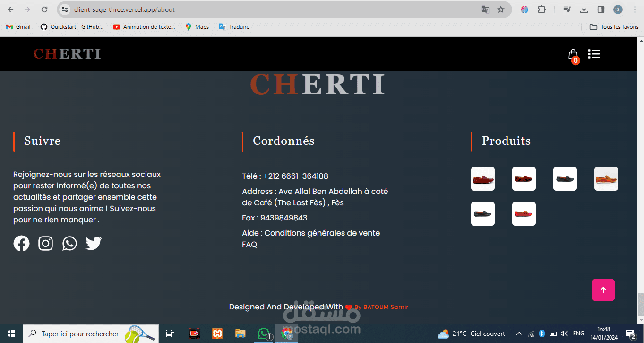Click the Suivre heading
The image size is (644, 343).
pos(42,141)
